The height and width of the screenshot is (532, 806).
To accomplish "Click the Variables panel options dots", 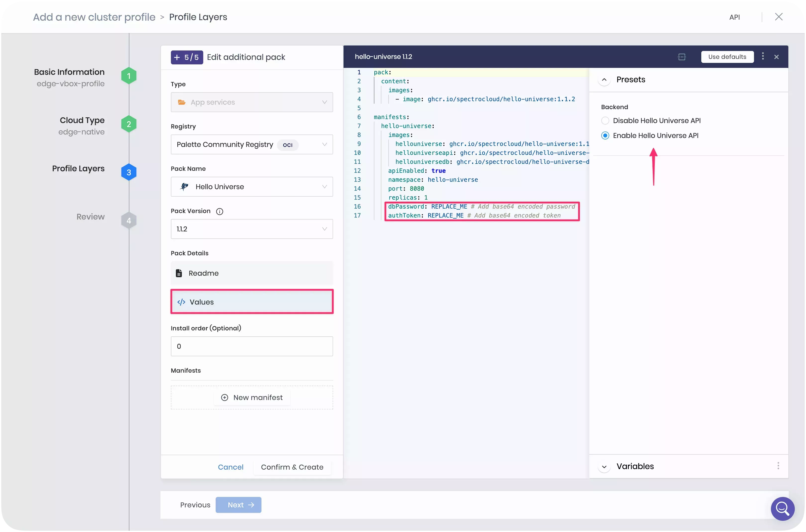I will [x=778, y=466].
